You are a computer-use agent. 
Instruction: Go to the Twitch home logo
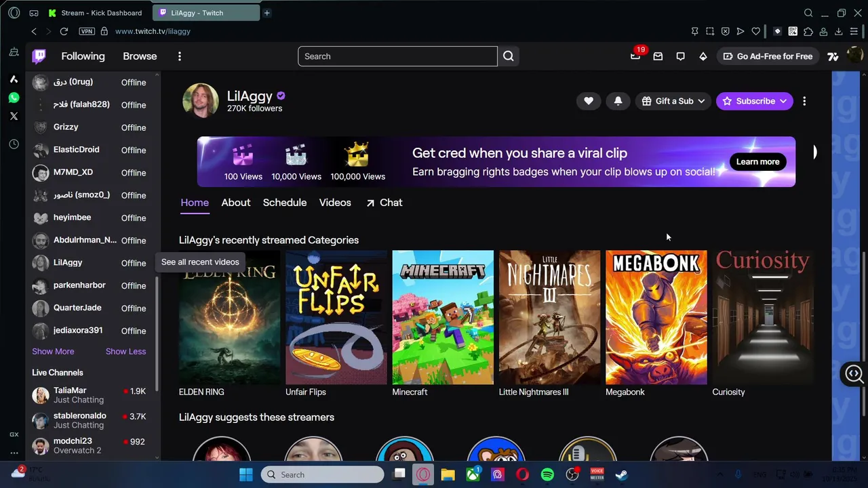(39, 56)
